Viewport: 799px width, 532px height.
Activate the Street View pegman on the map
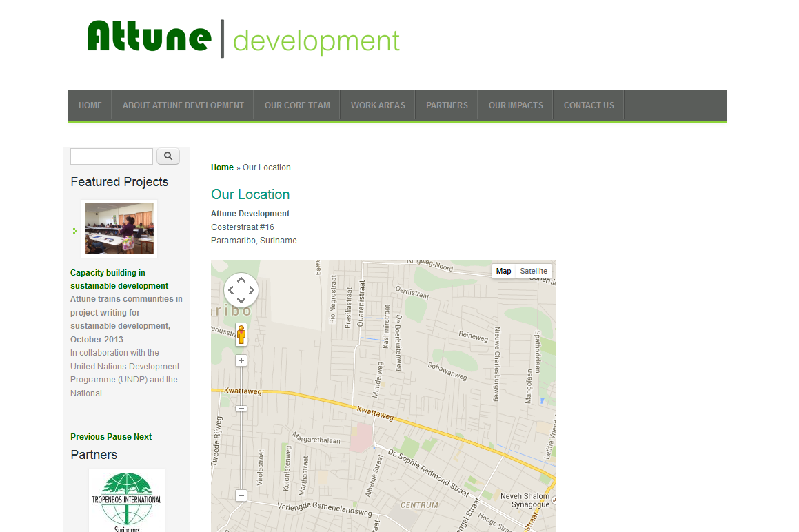click(x=241, y=336)
